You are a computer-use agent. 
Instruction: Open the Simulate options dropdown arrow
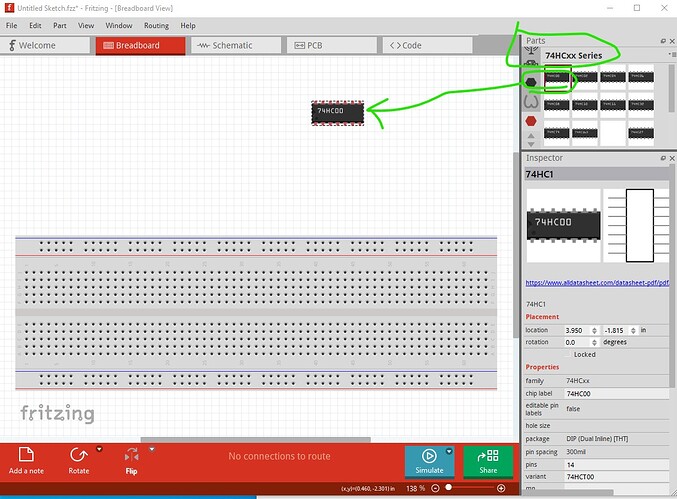coord(449,451)
